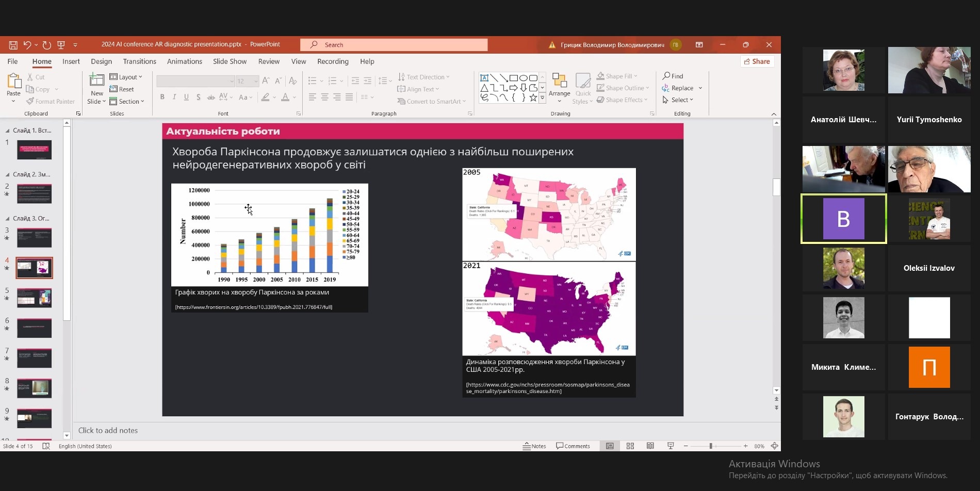Screen dimensions: 980x491
Task: Toggle bold formatting
Action: (x=162, y=97)
